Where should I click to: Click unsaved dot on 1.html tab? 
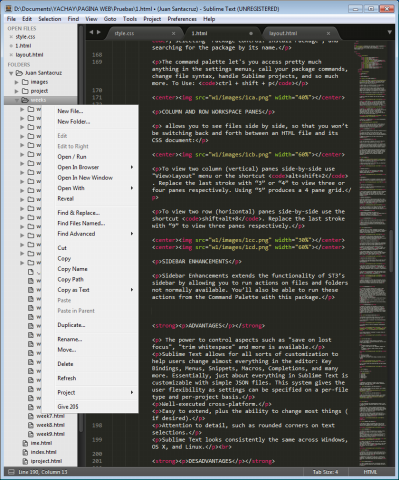(251, 33)
